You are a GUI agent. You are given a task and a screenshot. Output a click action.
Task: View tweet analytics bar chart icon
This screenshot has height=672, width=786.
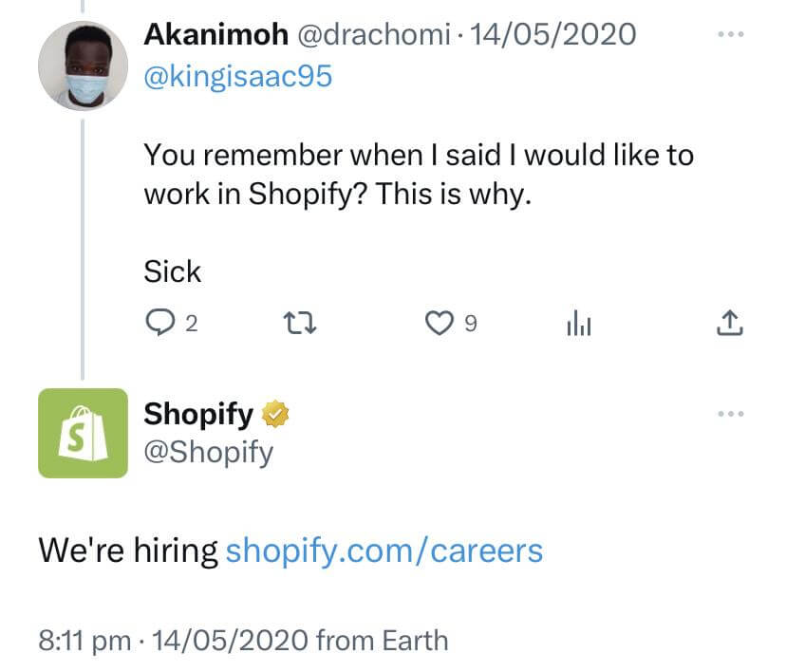point(578,325)
